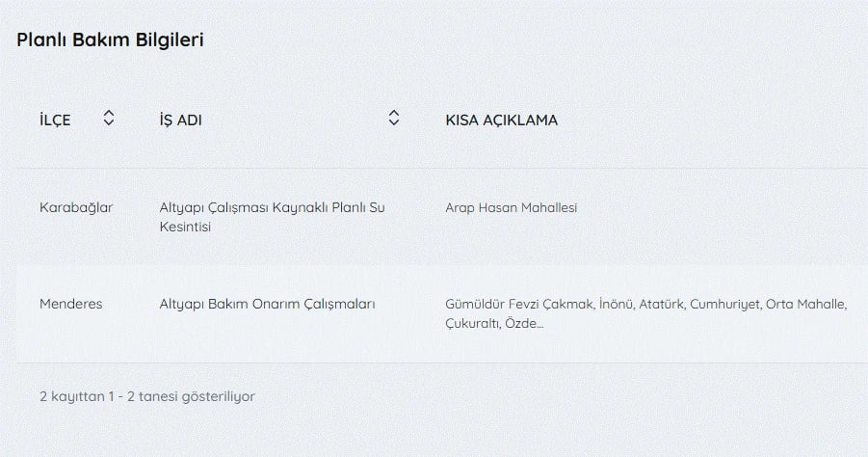868x457 pixels.
Task: Click the word Kesintisi in Karabağlar row
Action: point(185,227)
